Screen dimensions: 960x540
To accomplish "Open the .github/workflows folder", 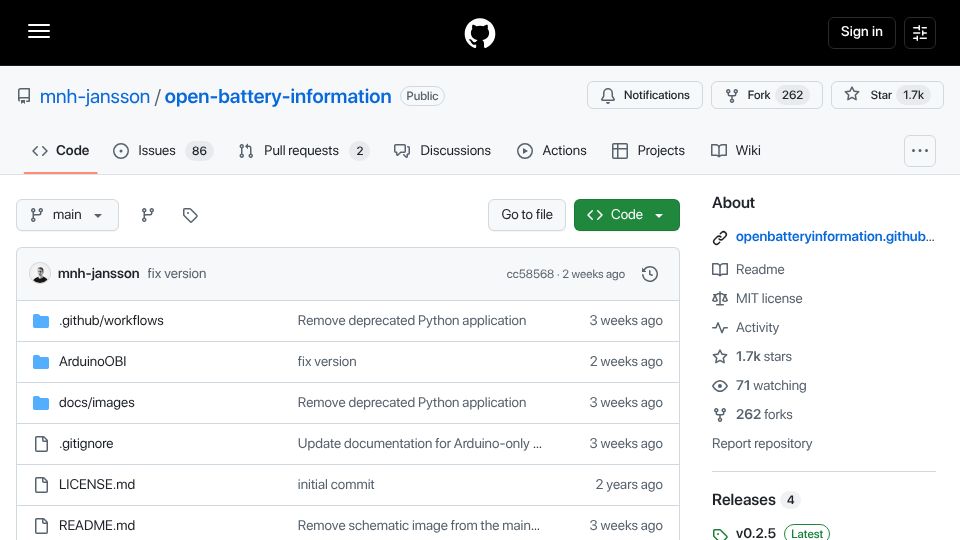I will 111,320.
